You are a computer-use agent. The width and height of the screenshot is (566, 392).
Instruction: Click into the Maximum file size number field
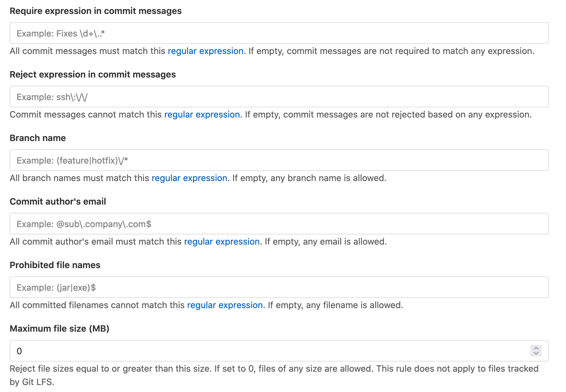(267, 351)
